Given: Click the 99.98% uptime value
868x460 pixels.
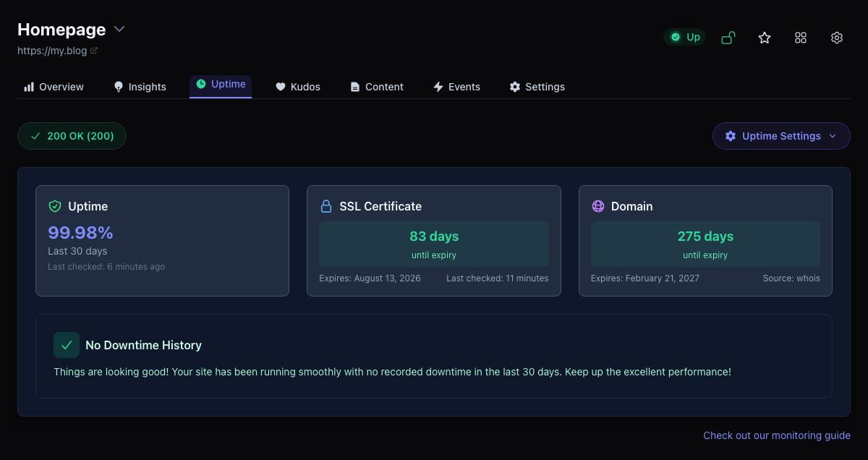Looking at the screenshot, I should (80, 232).
